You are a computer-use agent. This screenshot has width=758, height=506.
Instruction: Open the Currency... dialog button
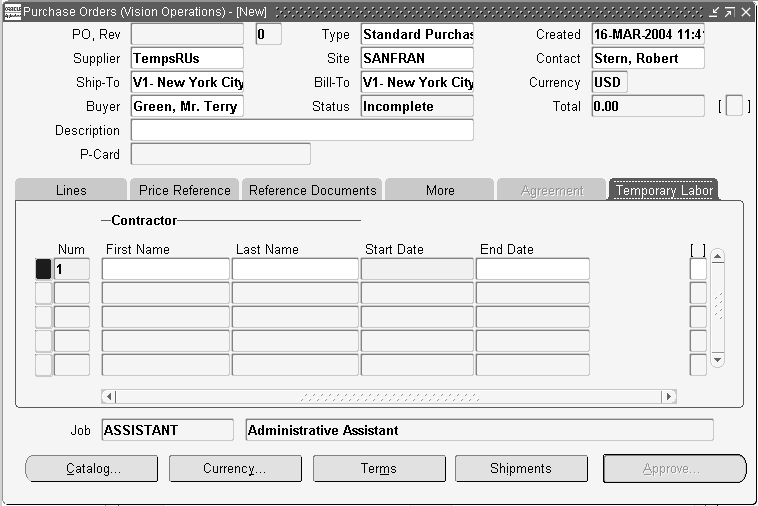pyautogui.click(x=235, y=468)
